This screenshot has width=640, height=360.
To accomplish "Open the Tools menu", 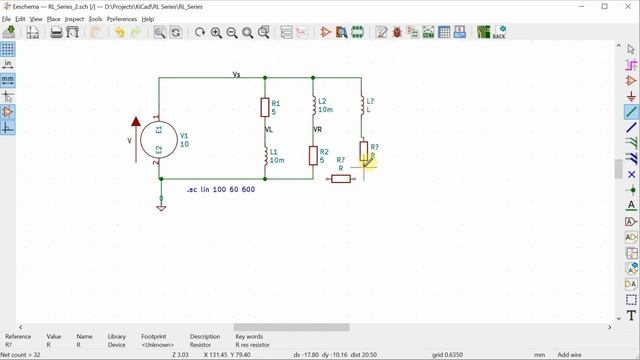I will (95, 19).
